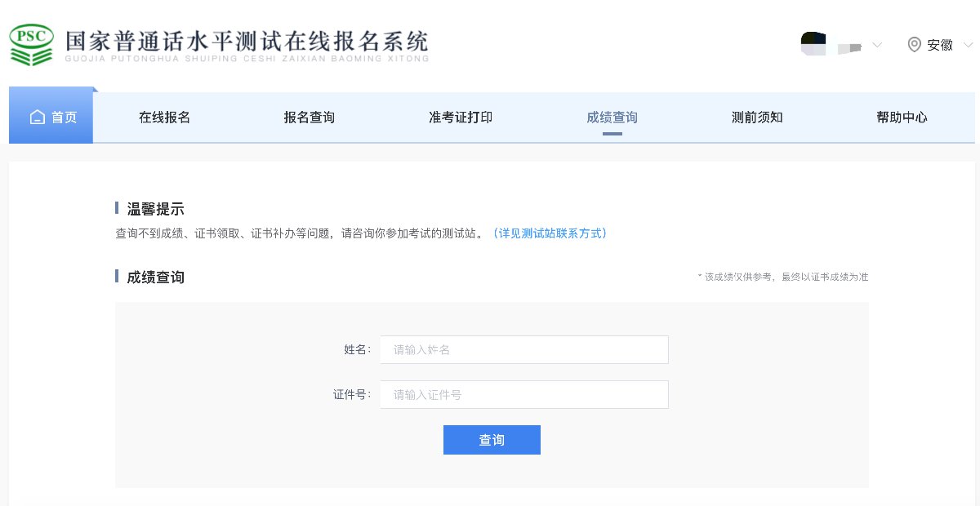Viewport: 980px width, 506px height.
Task: Open the 测前须知 tab
Action: (x=757, y=118)
